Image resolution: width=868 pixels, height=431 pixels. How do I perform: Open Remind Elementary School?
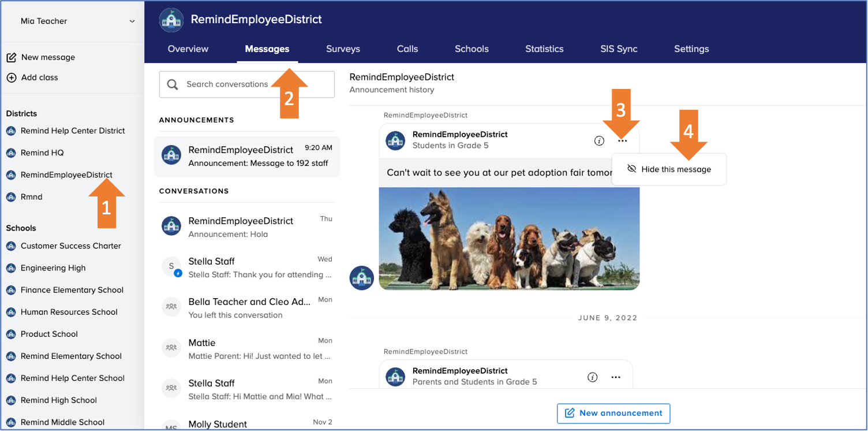71,356
